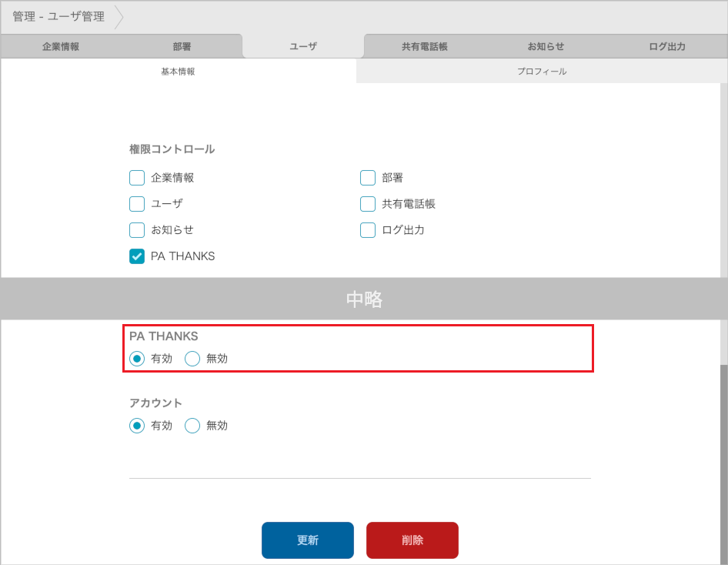Enable the 企業情報 permission checkbox
Screen dimensions: 728x565
tap(137, 178)
